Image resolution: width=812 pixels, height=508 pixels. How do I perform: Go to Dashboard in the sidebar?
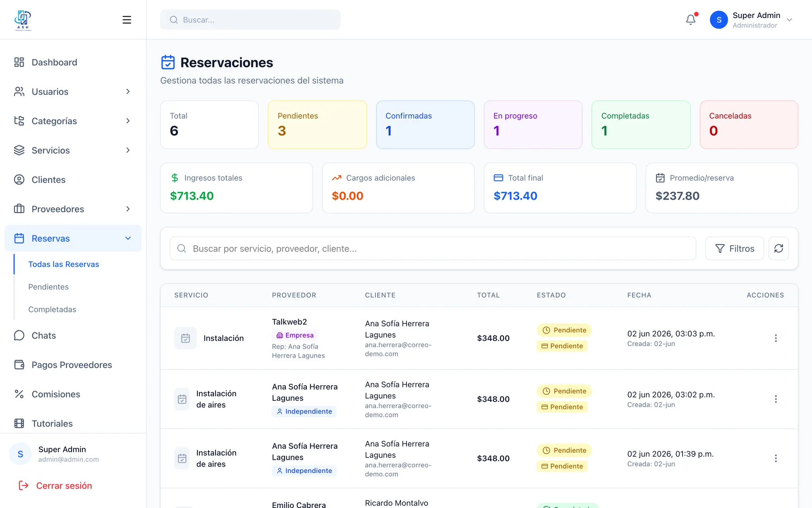[x=73, y=62]
